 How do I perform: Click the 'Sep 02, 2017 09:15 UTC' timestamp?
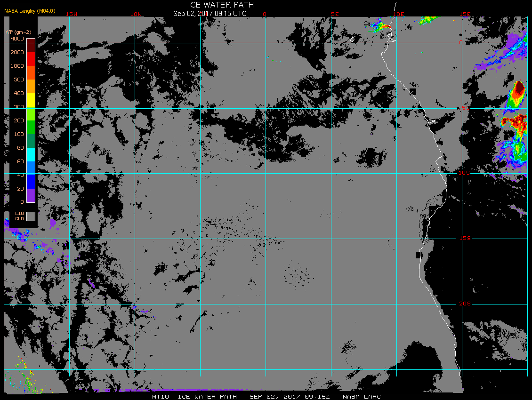[210, 14]
